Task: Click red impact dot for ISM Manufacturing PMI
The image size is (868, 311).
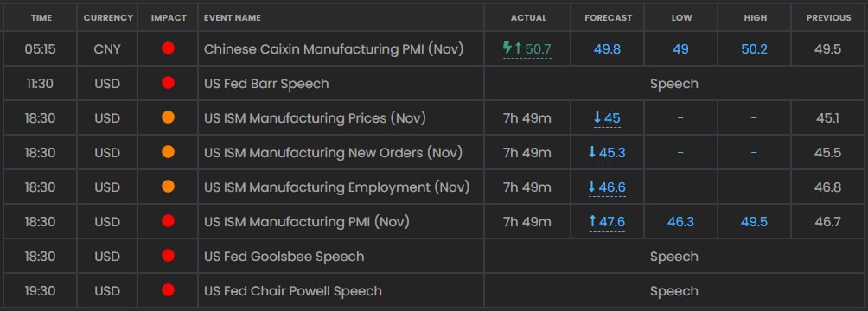Action: (169, 221)
